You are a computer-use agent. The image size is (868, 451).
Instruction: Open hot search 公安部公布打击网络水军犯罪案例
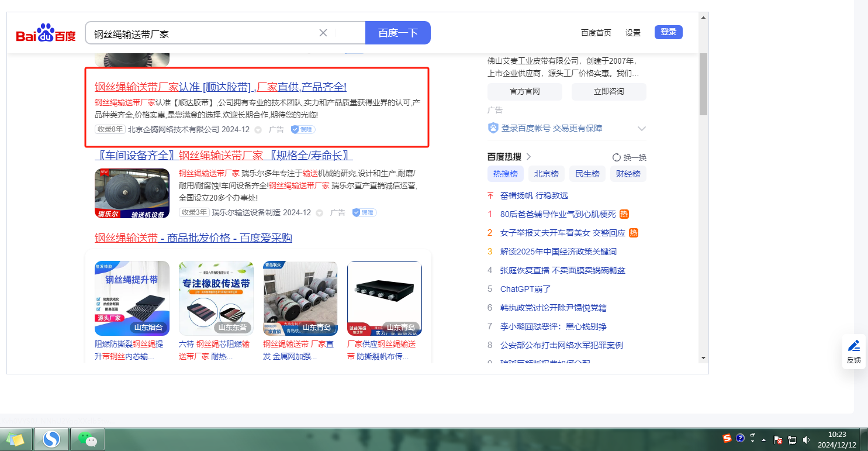click(x=562, y=345)
